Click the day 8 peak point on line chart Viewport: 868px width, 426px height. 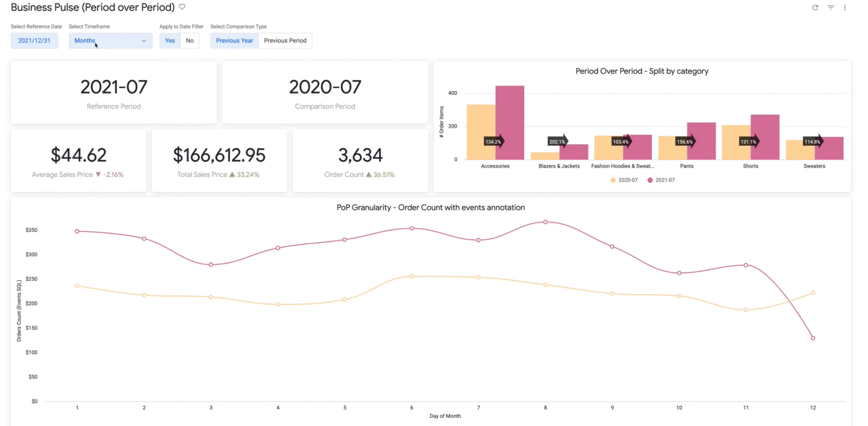pos(545,222)
